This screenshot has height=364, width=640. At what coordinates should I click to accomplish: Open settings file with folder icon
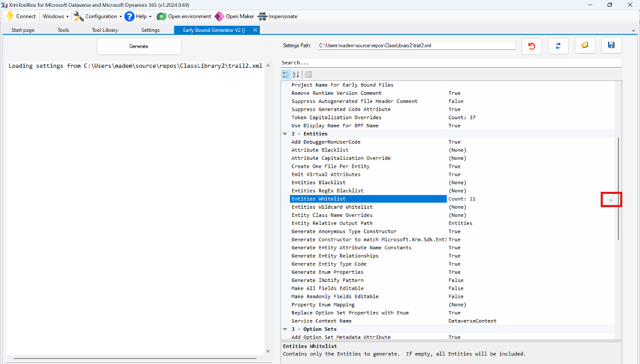pos(585,46)
